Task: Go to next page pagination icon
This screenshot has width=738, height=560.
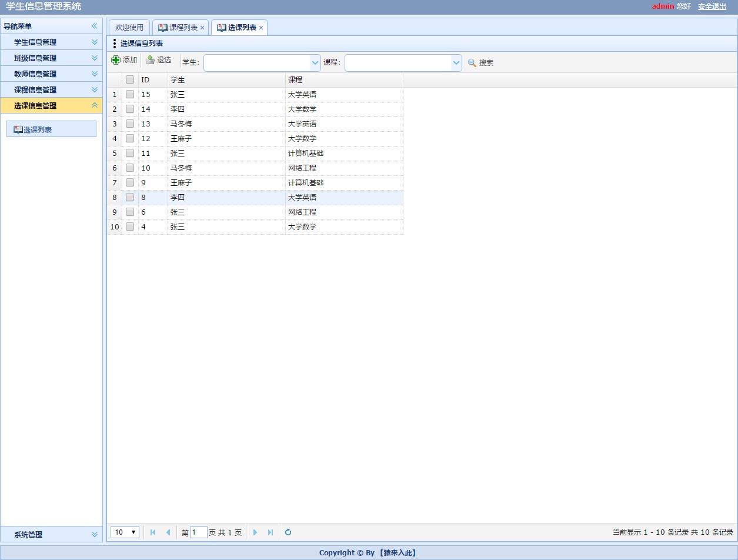Action: (255, 532)
